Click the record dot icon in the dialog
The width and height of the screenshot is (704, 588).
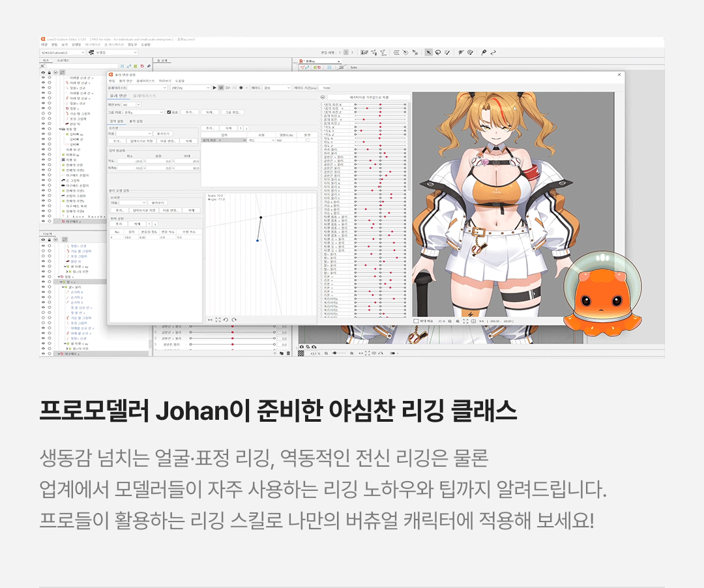click(241, 87)
